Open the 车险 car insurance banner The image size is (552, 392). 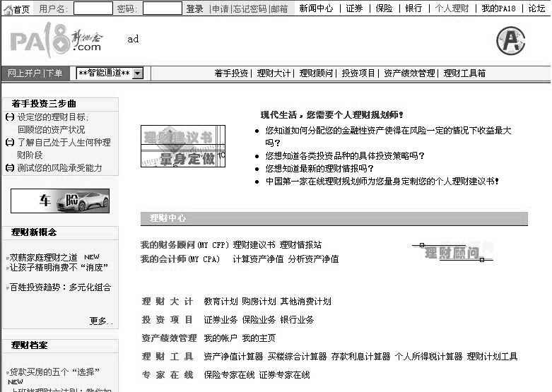[x=60, y=201]
